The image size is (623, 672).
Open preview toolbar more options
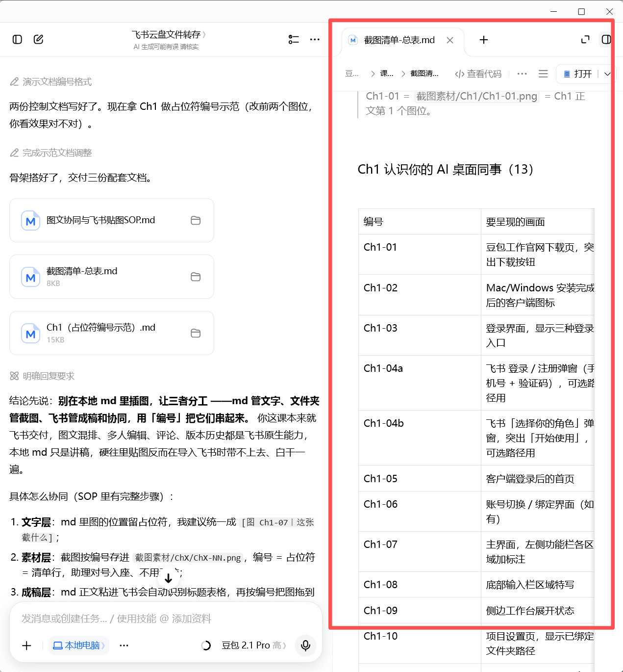[522, 74]
